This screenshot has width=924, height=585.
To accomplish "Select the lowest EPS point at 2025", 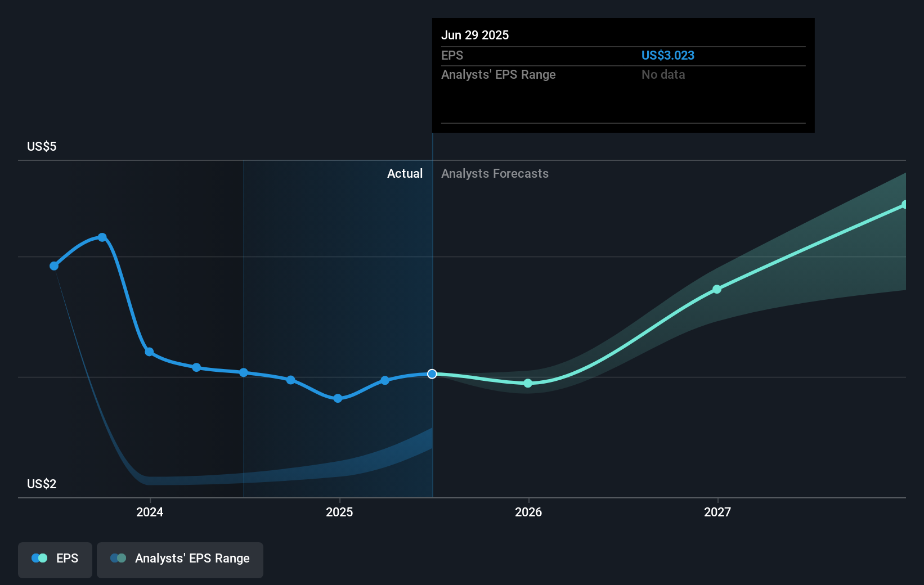I will point(338,398).
